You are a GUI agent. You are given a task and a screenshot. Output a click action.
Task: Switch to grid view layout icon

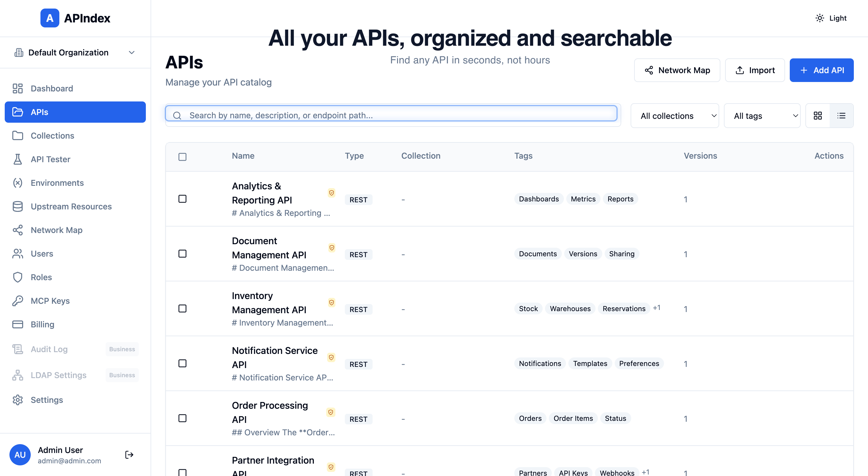tap(818, 116)
